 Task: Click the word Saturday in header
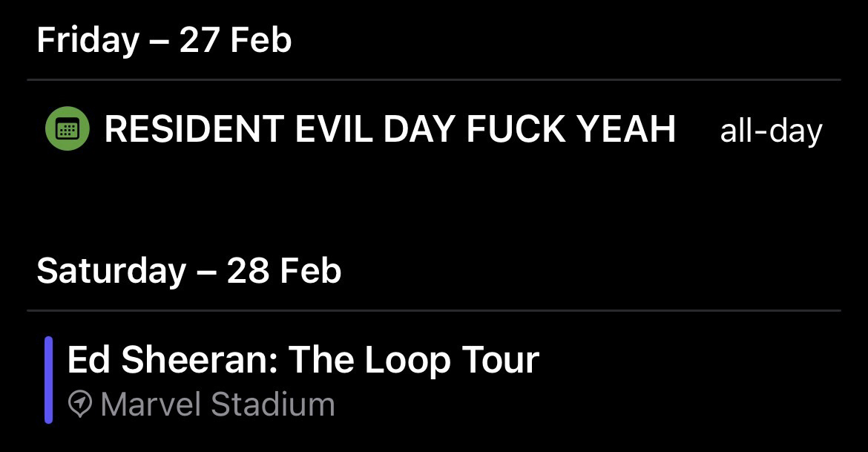click(111, 270)
